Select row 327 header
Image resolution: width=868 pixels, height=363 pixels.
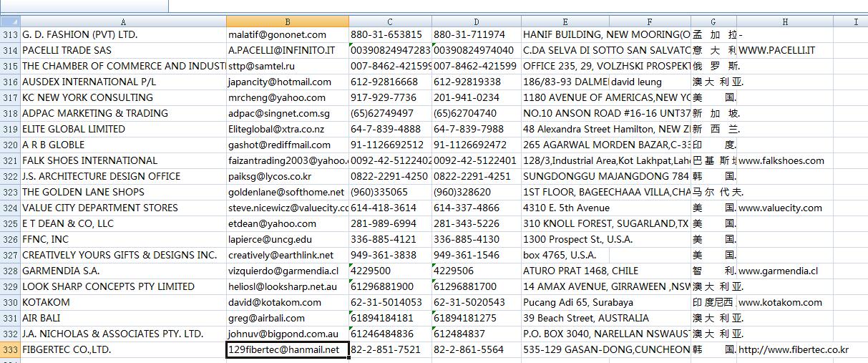click(x=10, y=255)
